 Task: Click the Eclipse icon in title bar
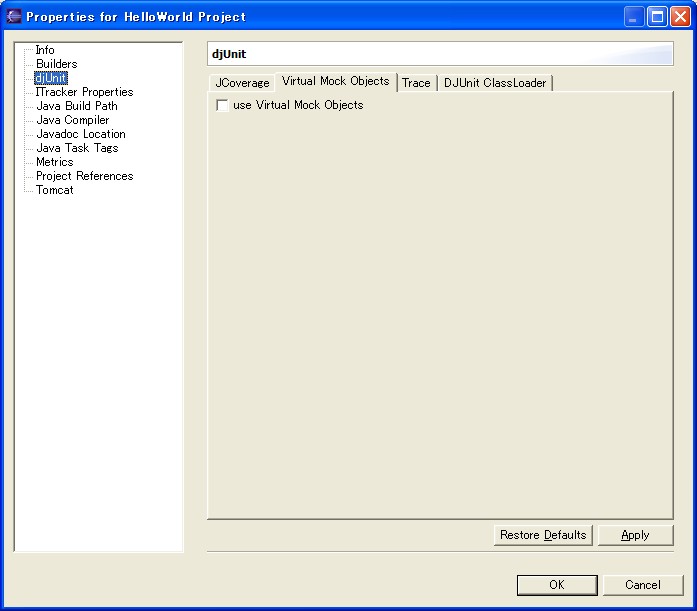(14, 16)
